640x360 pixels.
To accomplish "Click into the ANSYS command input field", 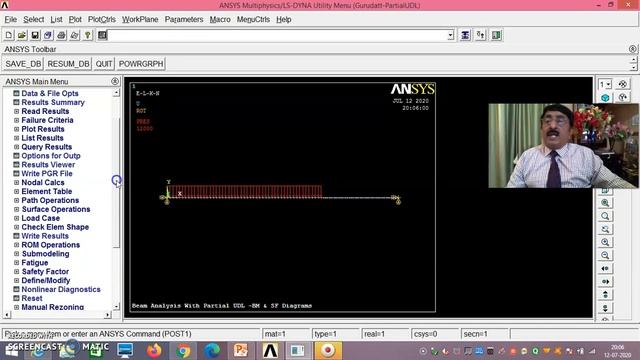I will pos(277,35).
